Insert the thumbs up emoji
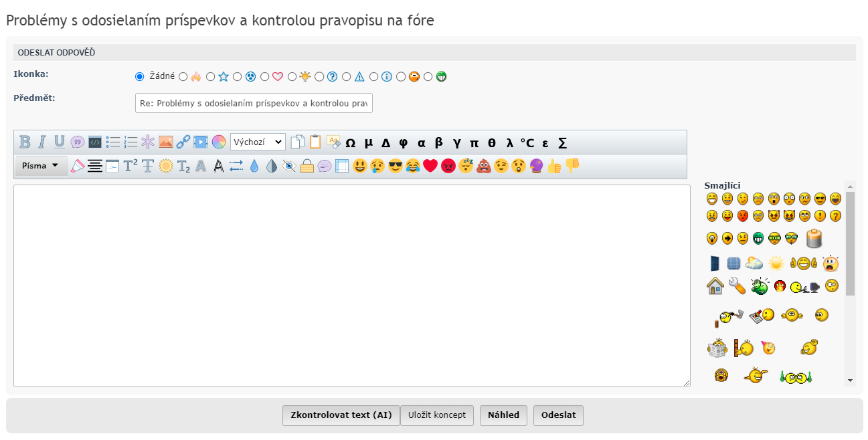 click(553, 166)
